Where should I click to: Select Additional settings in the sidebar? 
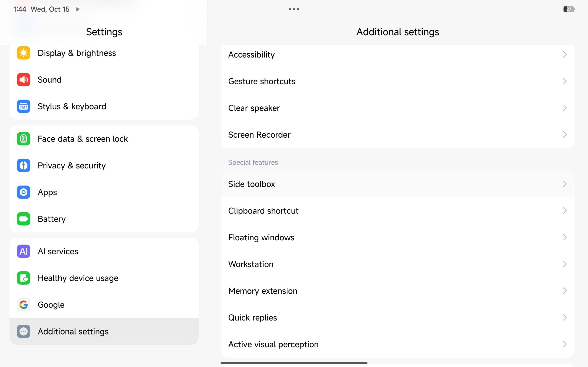click(73, 331)
